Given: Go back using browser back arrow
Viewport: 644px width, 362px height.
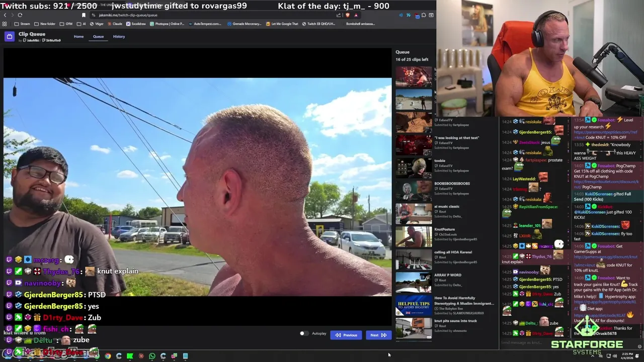Looking at the screenshot, I should point(5,15).
